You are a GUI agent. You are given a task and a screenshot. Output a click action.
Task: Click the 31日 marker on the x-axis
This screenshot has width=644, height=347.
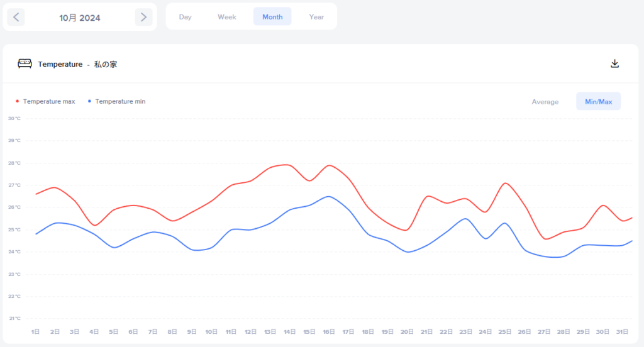(623, 331)
